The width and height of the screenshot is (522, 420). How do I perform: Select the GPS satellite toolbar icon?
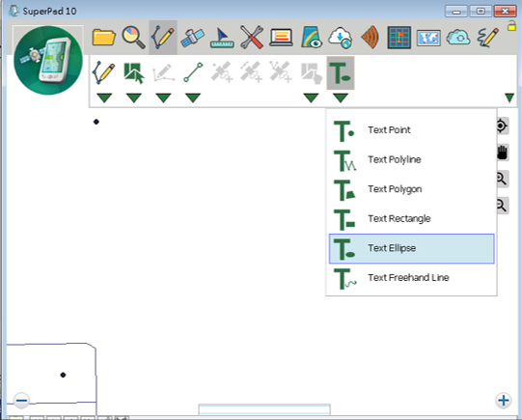(x=192, y=38)
